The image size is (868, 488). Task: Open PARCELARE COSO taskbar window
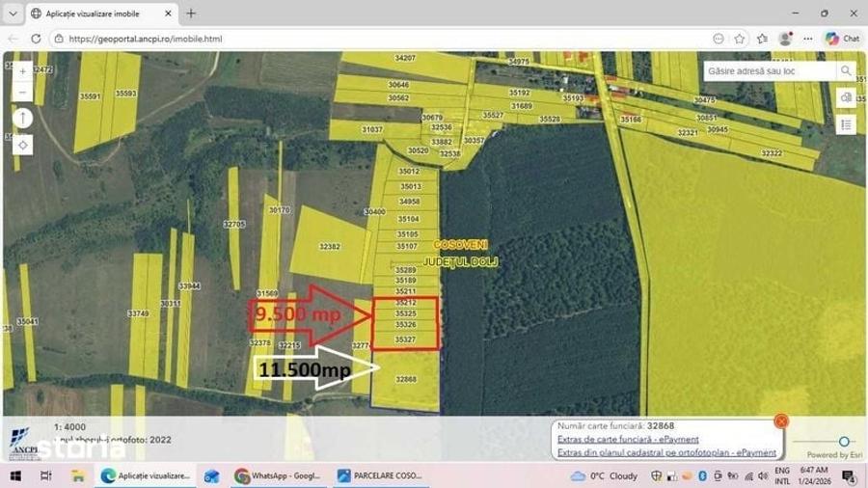(380, 475)
